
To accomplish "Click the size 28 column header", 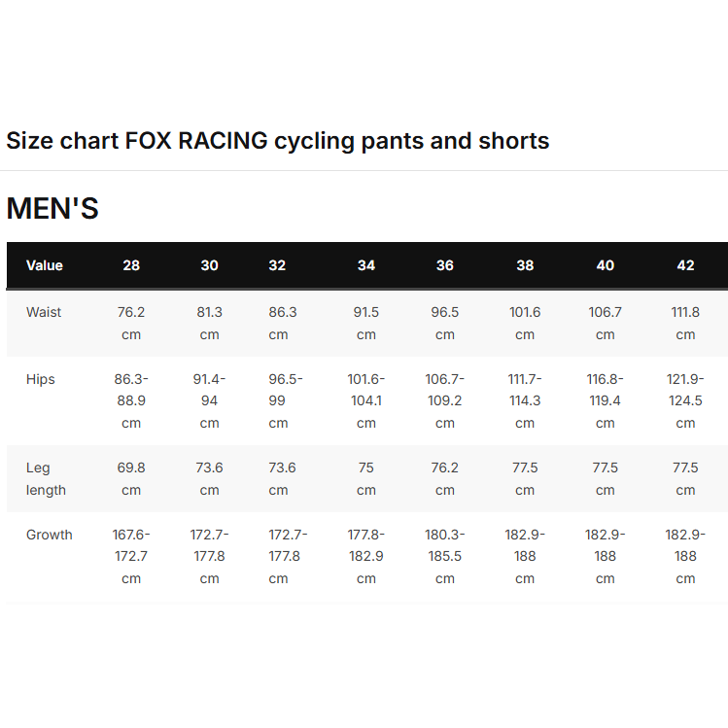I will (131, 265).
